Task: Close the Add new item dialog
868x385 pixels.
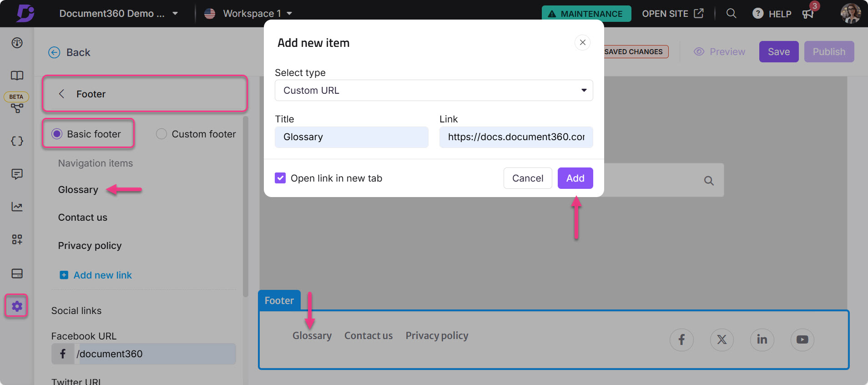Action: [x=582, y=42]
